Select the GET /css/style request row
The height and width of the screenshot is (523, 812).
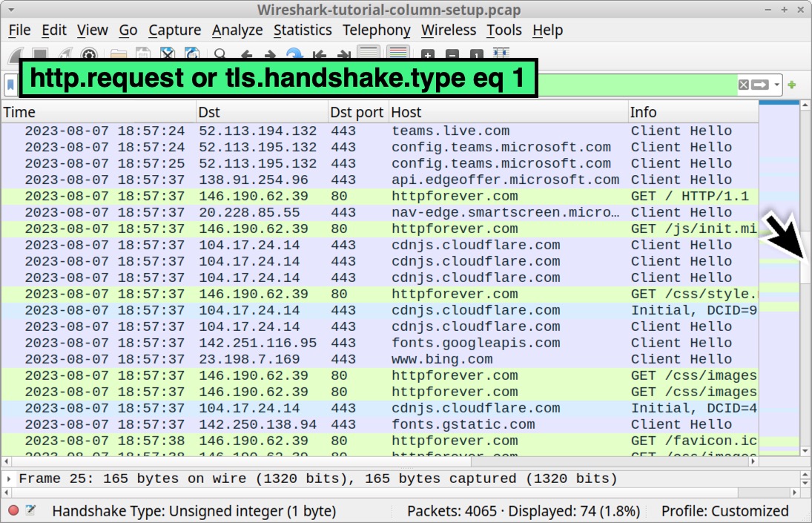point(380,294)
